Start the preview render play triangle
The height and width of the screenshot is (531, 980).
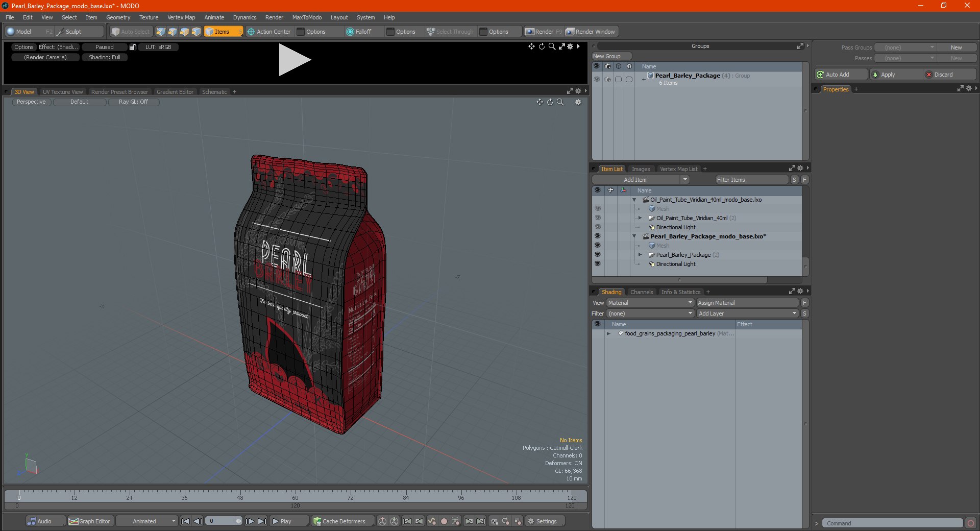click(295, 60)
